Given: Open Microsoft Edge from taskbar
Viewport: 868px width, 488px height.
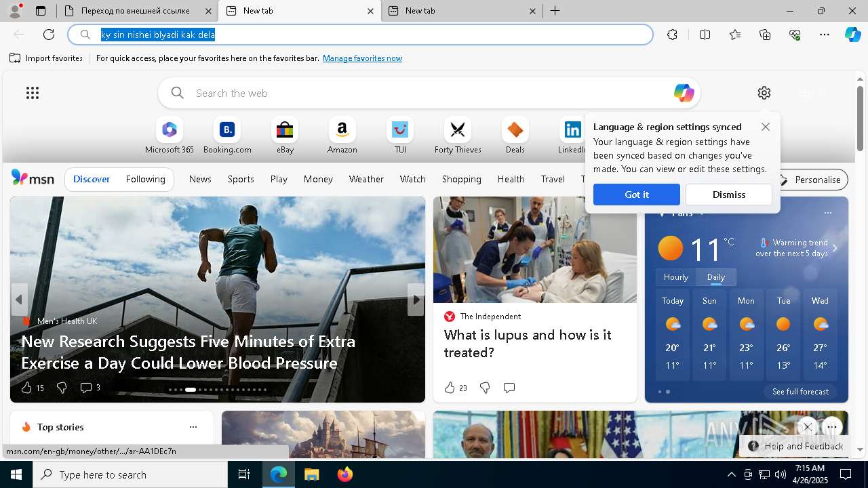Looking at the screenshot, I should point(279,474).
